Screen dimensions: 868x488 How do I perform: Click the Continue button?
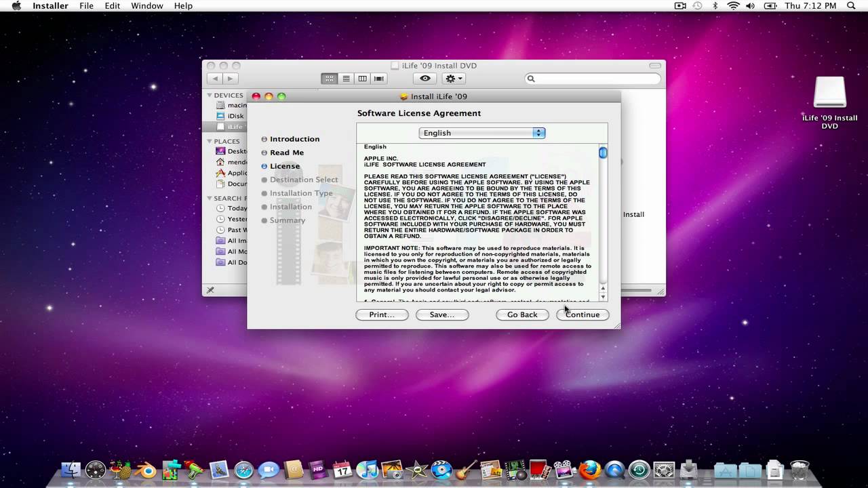click(x=583, y=314)
